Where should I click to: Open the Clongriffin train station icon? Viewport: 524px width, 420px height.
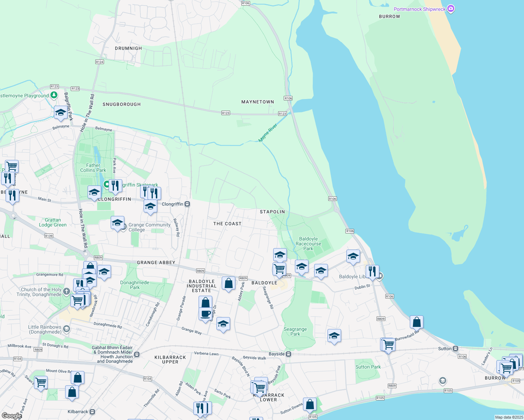pos(187,204)
